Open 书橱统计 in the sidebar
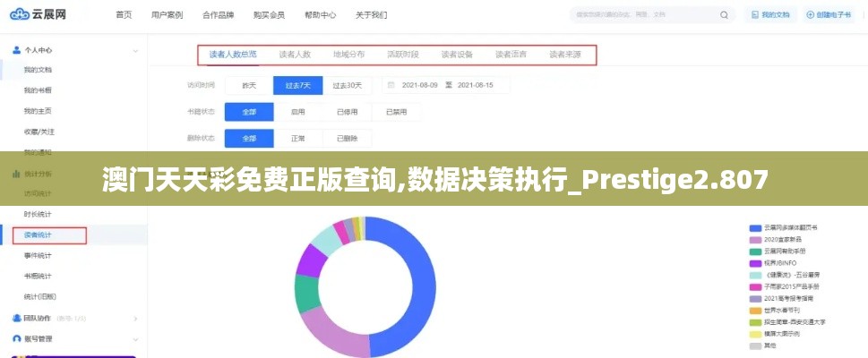The width and height of the screenshot is (868, 358). click(38, 277)
